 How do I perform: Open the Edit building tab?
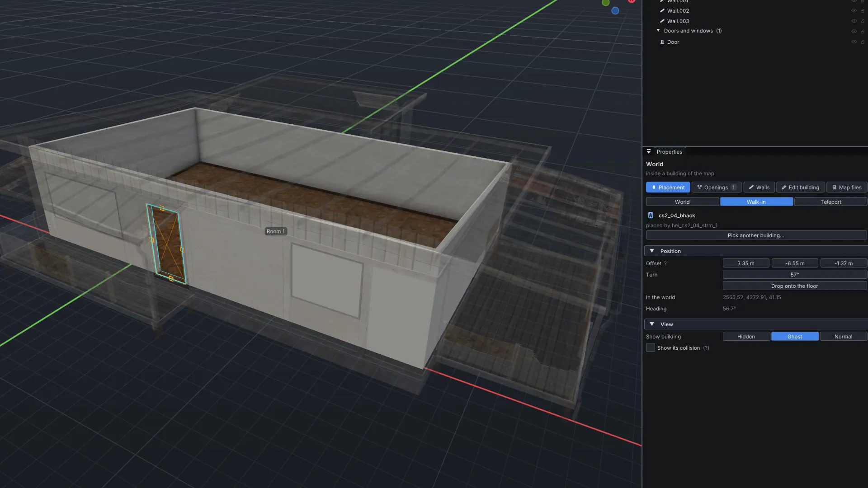[800, 188]
